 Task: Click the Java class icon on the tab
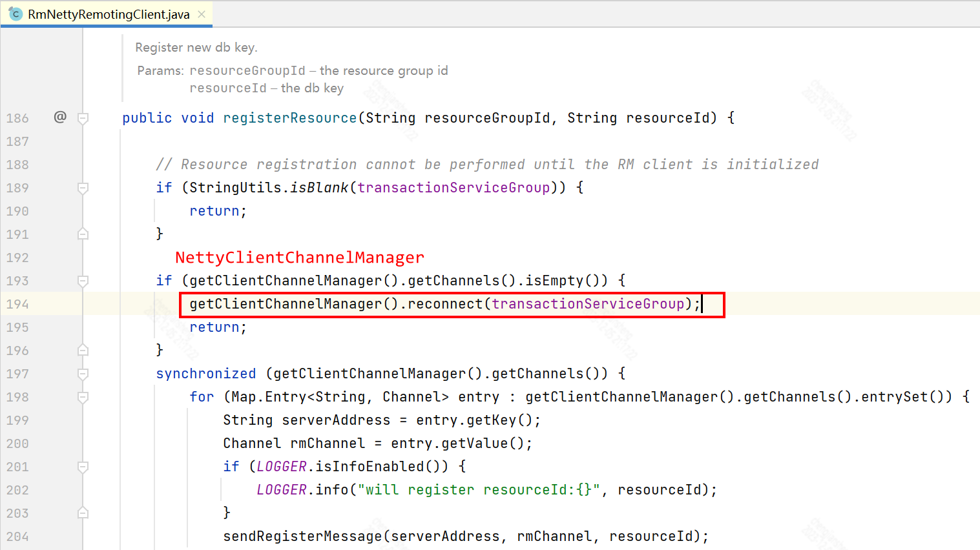coord(16,14)
